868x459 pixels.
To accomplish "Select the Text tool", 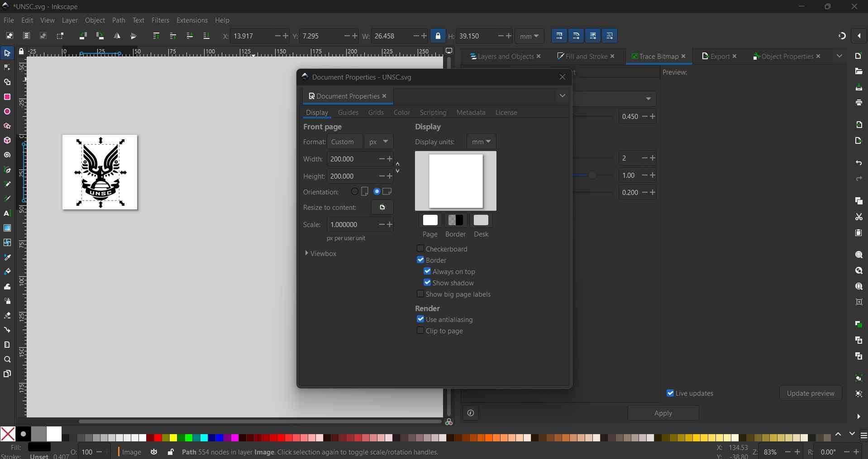I will click(x=7, y=213).
